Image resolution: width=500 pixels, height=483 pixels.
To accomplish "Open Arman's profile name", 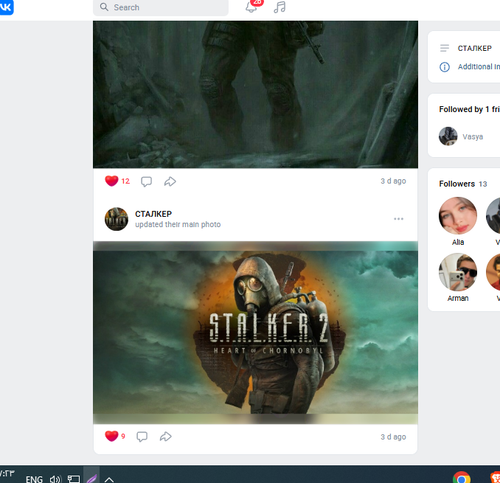I will (458, 298).
